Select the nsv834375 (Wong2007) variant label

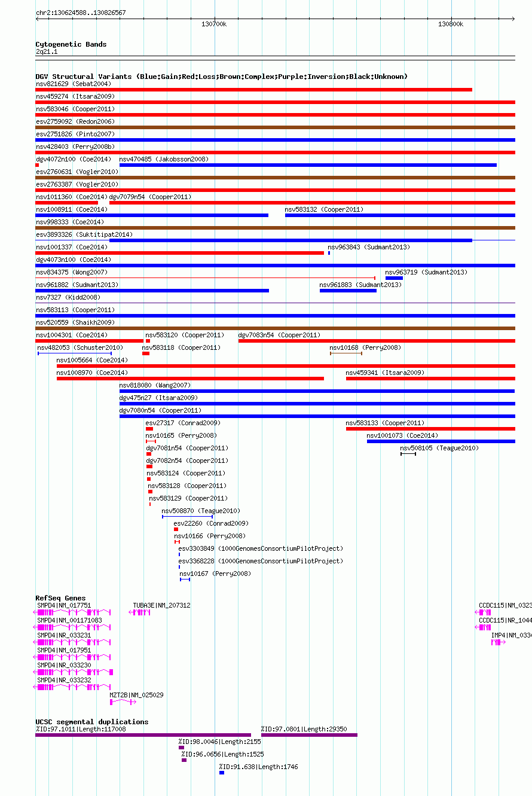(x=71, y=272)
